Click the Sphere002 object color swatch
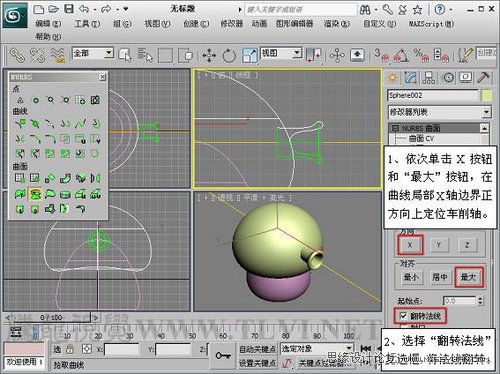The width and height of the screenshot is (500, 374). (487, 96)
